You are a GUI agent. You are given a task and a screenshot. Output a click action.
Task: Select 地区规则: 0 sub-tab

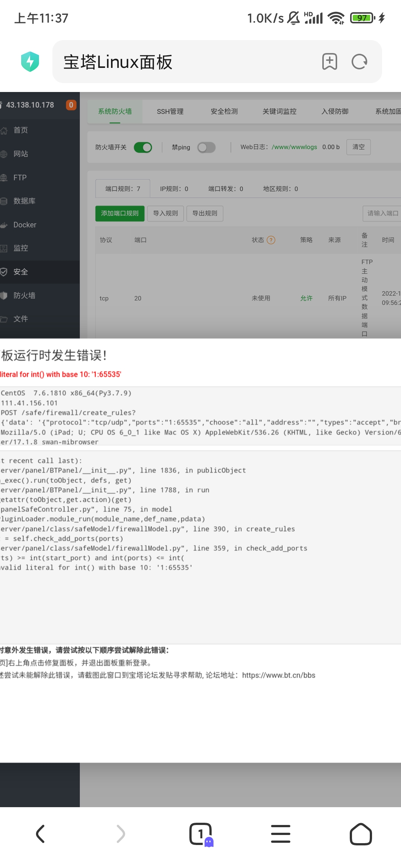click(281, 189)
